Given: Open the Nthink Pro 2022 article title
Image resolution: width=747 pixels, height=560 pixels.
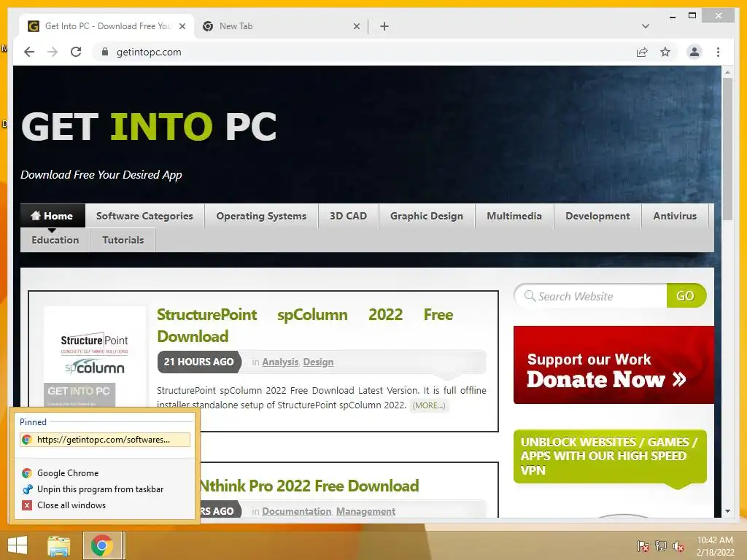Looking at the screenshot, I should (x=309, y=486).
